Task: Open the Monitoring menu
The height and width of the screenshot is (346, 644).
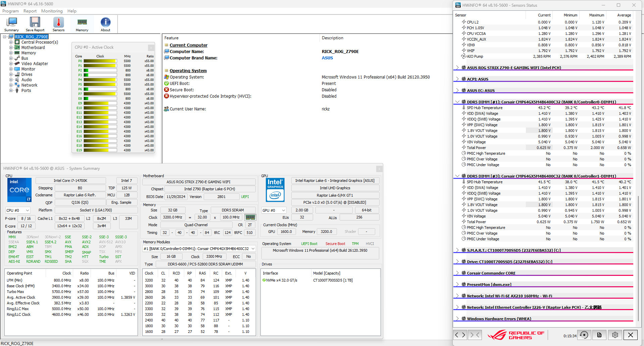Action: pyautogui.click(x=52, y=11)
